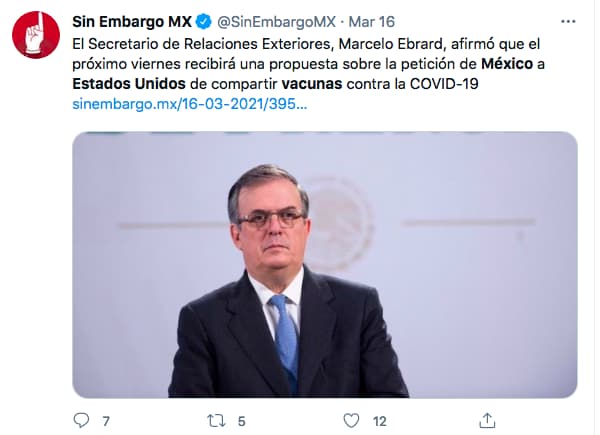Open the Mar 16 tweet timestamp

coord(372,22)
